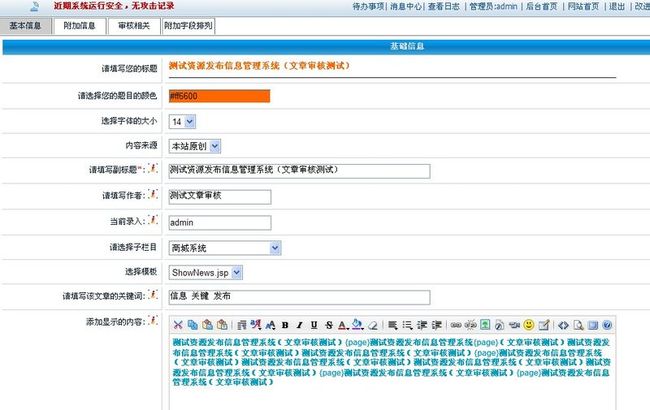
Task: Click the keywords field containing 信息 关键 发布
Action: [x=299, y=297]
